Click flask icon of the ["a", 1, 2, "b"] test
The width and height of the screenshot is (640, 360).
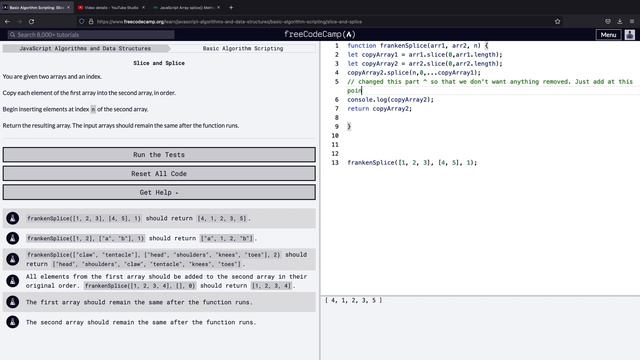point(13,238)
